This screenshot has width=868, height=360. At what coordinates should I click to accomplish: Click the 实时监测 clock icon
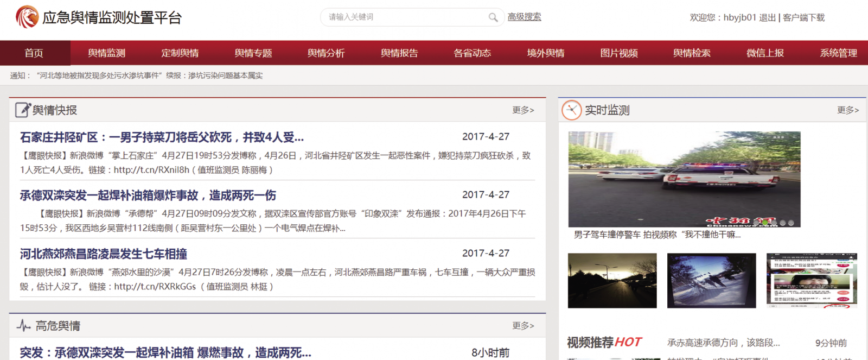(571, 110)
